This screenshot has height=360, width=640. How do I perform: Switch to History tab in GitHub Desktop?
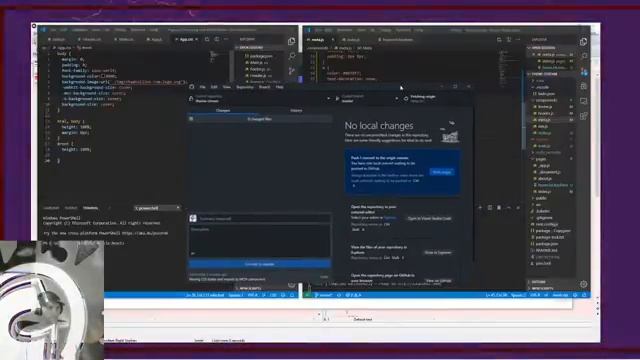(x=296, y=111)
